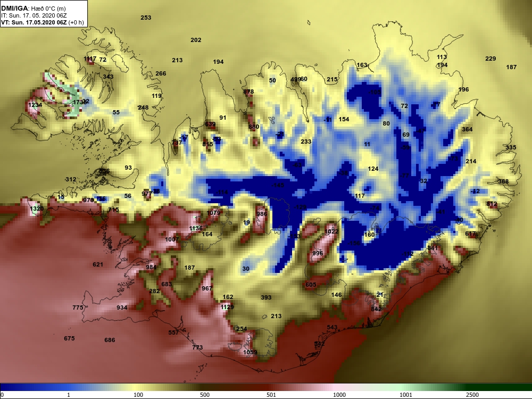
Task: Select the map value 196 in the northeast
Action: tap(463, 89)
